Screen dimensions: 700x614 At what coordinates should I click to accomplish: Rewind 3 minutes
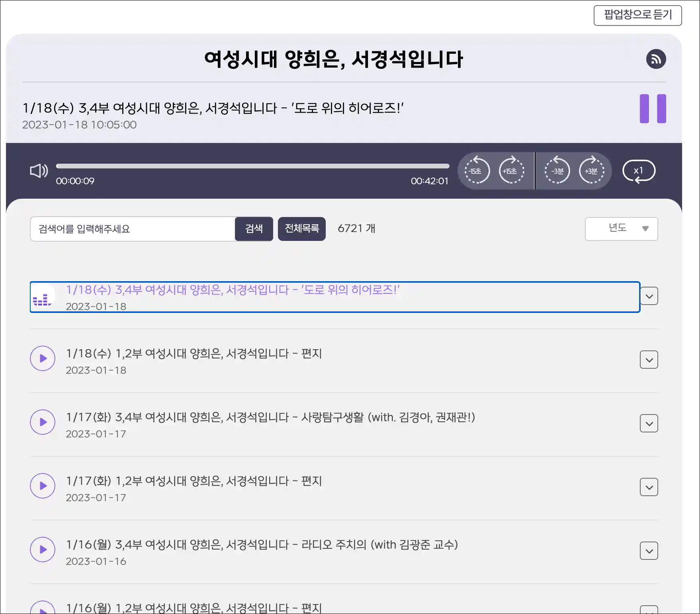pos(557,171)
